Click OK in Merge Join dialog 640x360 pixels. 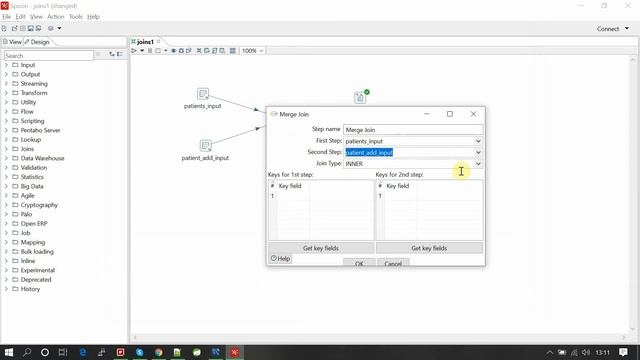359,263
